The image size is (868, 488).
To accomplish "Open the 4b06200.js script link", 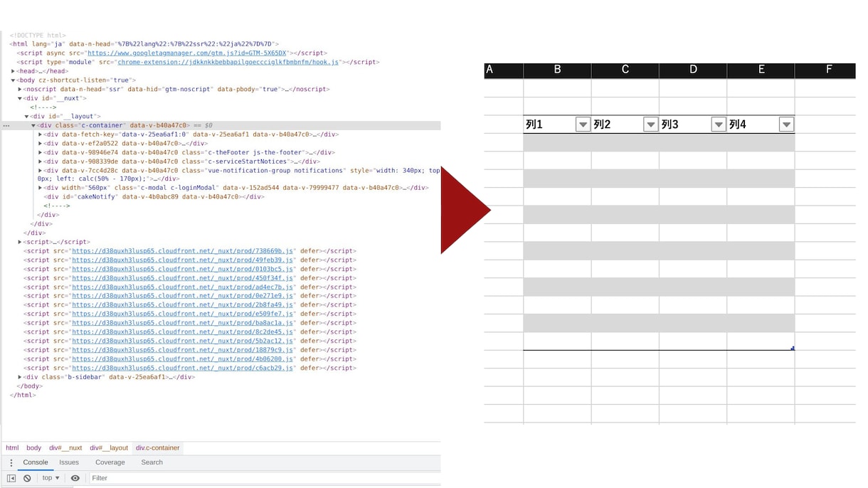I will pos(182,359).
